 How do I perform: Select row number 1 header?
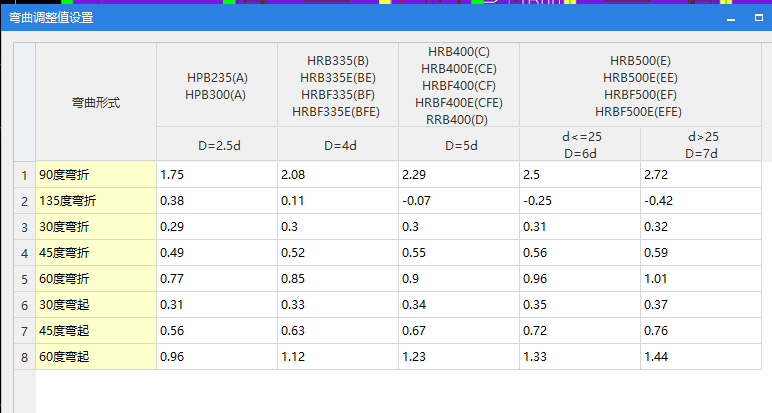(x=25, y=175)
